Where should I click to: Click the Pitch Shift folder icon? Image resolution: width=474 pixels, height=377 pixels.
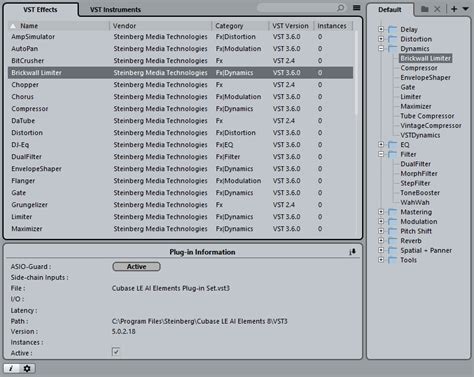click(393, 231)
